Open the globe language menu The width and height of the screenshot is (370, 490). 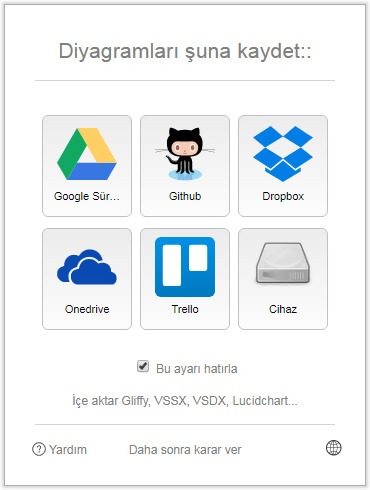[x=333, y=447]
